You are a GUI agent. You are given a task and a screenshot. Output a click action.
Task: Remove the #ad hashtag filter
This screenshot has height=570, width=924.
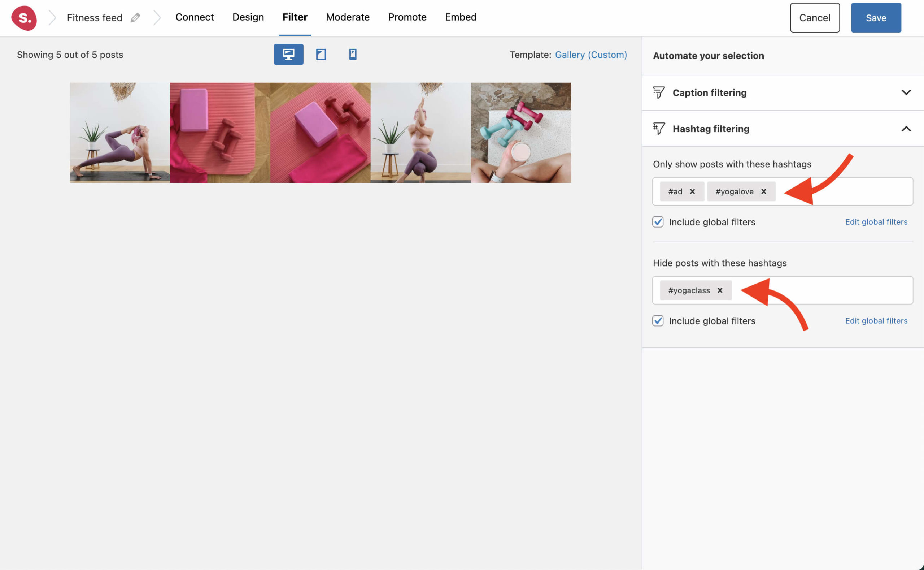coord(692,191)
